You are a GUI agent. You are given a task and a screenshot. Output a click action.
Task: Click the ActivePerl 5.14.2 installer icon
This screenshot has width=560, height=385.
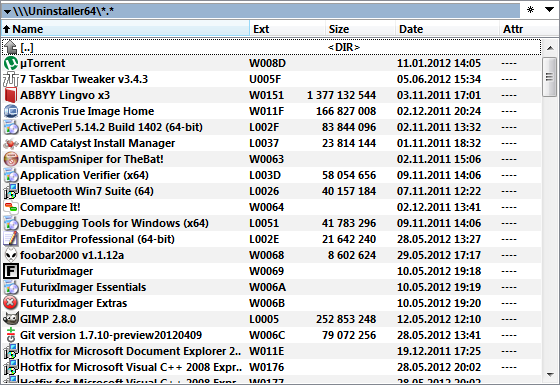click(x=11, y=128)
